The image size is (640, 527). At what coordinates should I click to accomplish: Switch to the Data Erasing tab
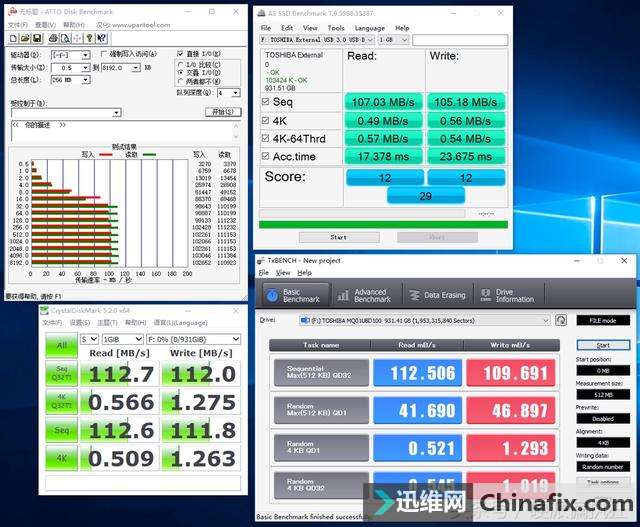point(438,296)
